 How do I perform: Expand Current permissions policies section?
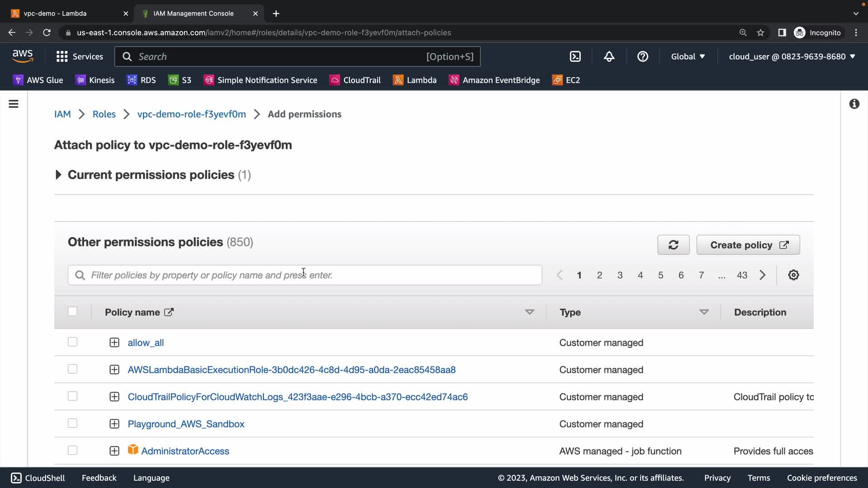pos(58,175)
